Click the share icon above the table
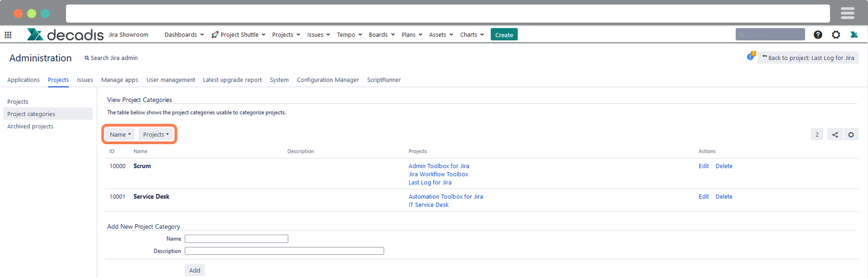 [x=835, y=135]
